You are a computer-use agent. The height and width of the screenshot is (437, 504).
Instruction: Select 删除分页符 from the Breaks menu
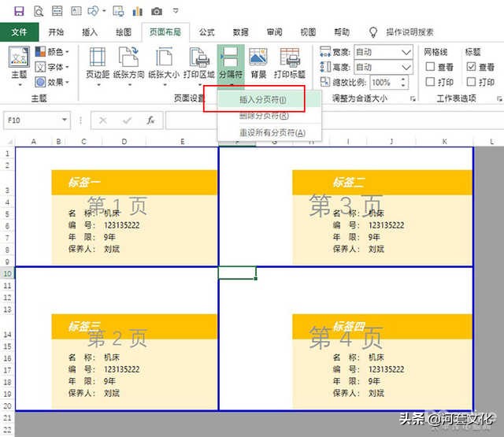(269, 116)
